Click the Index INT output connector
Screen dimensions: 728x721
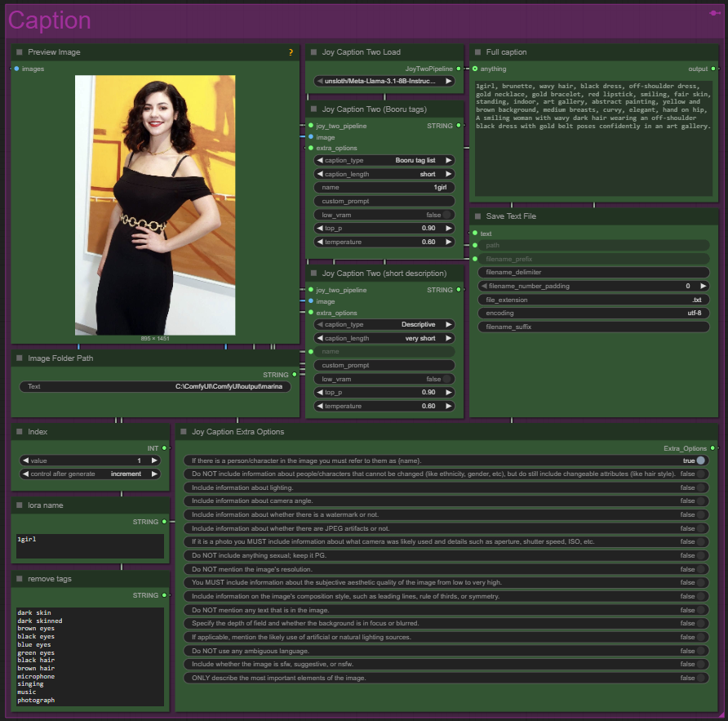coord(164,448)
